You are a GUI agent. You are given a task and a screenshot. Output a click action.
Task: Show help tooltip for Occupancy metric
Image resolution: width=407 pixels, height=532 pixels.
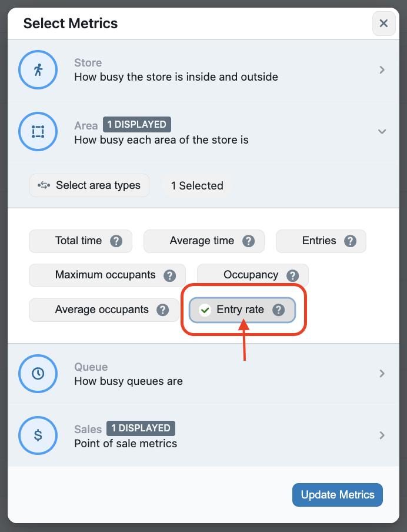[293, 275]
